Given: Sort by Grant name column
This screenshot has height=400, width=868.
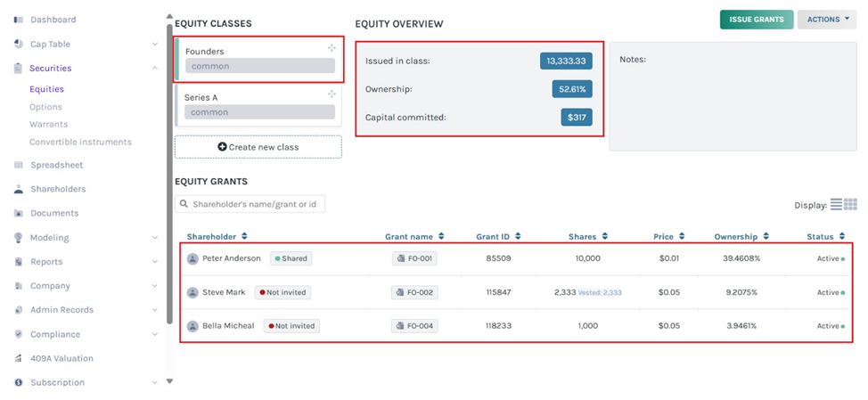Looking at the screenshot, I should pos(414,237).
